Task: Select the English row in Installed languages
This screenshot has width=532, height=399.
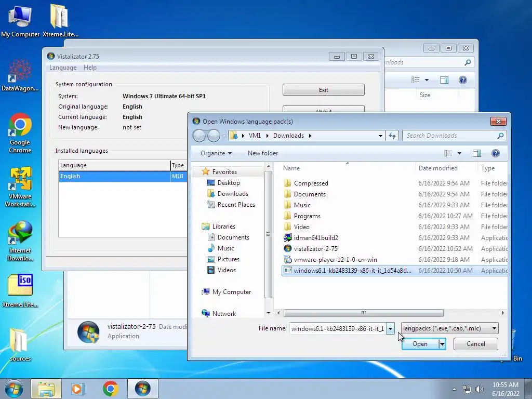Action: click(x=123, y=177)
